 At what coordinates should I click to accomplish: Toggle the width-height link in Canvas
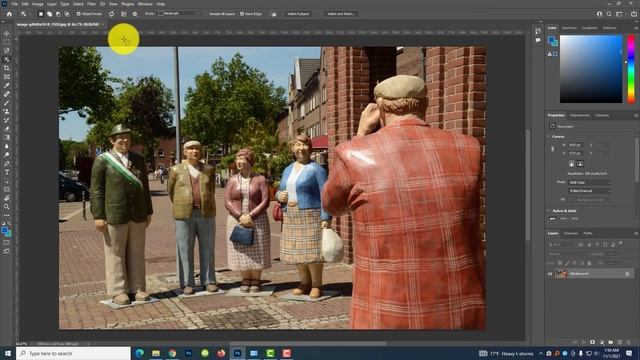point(552,149)
